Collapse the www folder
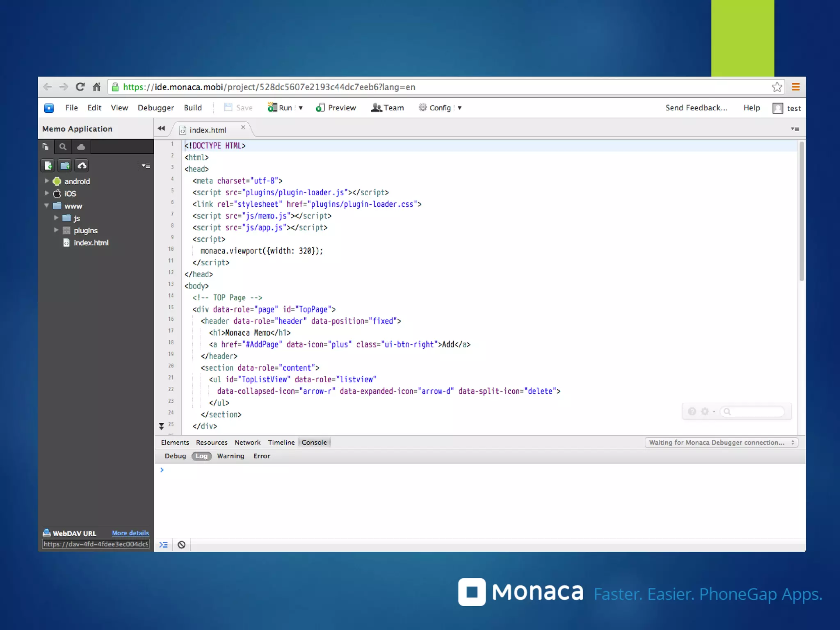The image size is (840, 630). click(47, 205)
